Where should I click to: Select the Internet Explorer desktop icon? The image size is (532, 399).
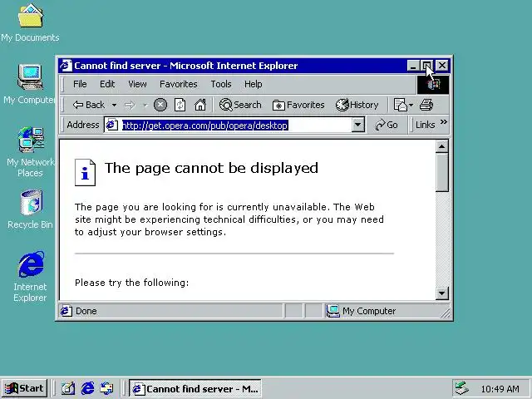(x=31, y=277)
